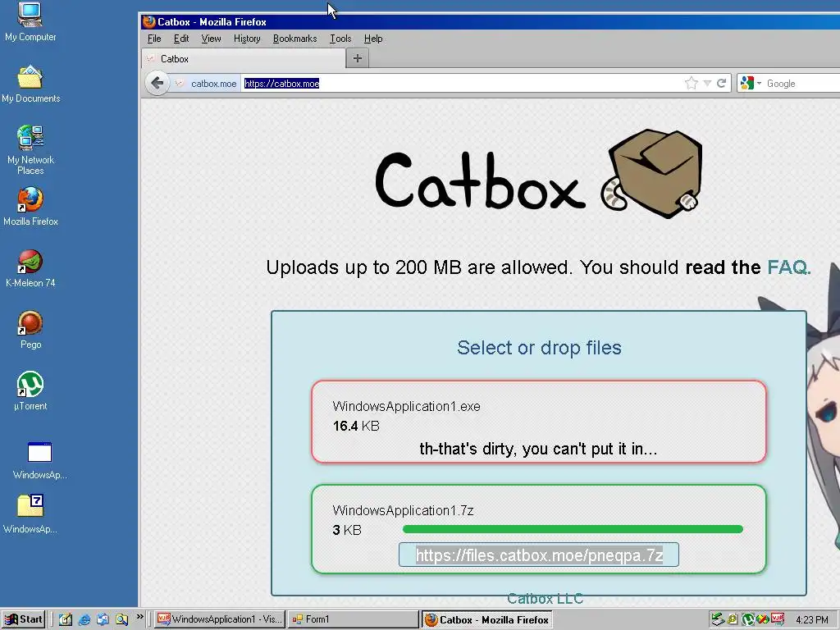Click the 3 KB file size text
Viewport: 840px width, 630px height.
pos(347,530)
